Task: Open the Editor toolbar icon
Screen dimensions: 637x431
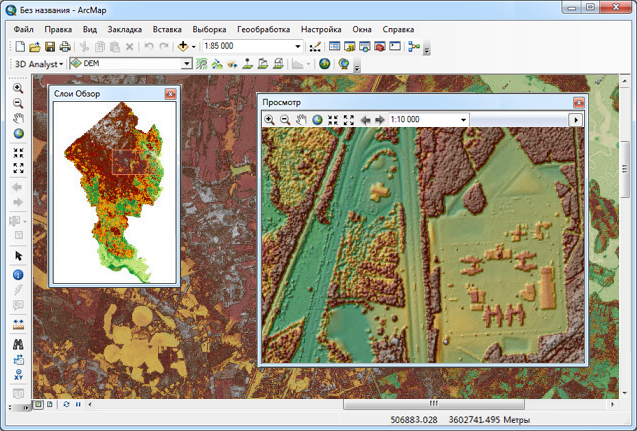Action: 315,47
